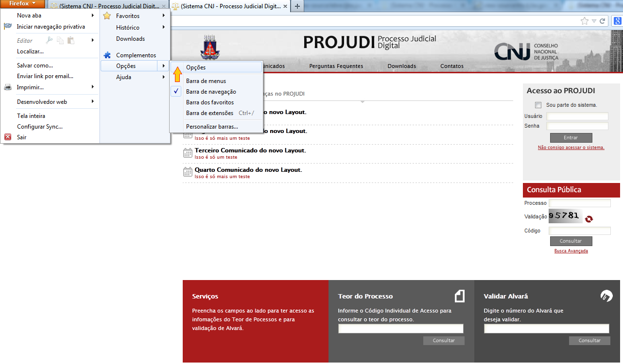Open Perguntas Fequentes page nav item
623x364 pixels.
[x=336, y=66]
